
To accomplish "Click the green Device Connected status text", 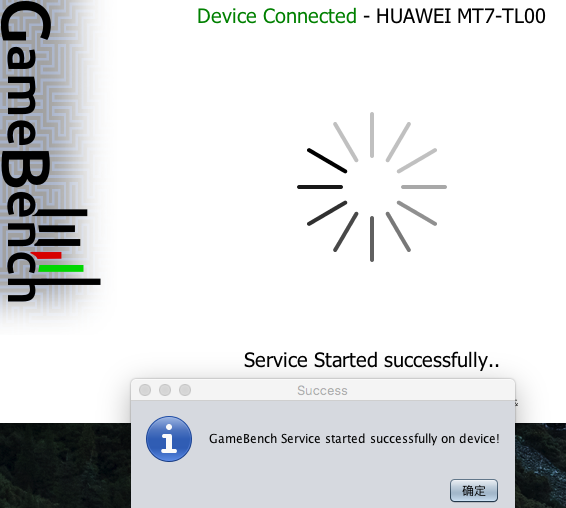I will tap(277, 16).
